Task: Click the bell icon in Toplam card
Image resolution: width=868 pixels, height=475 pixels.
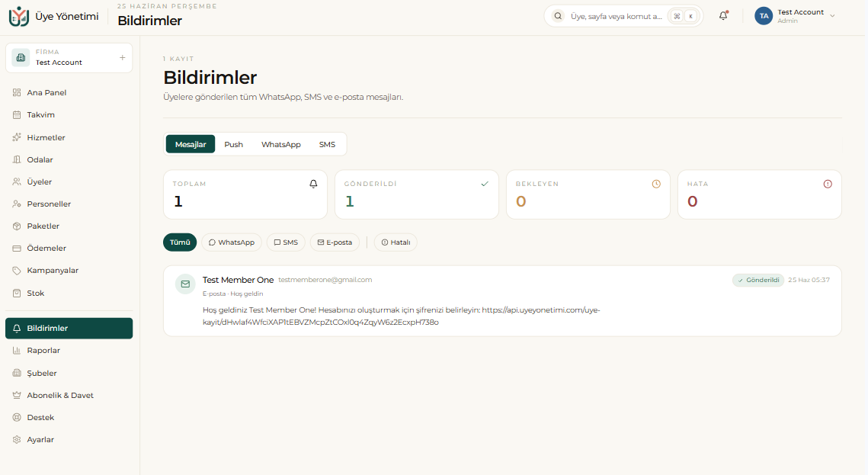Action: click(x=313, y=184)
